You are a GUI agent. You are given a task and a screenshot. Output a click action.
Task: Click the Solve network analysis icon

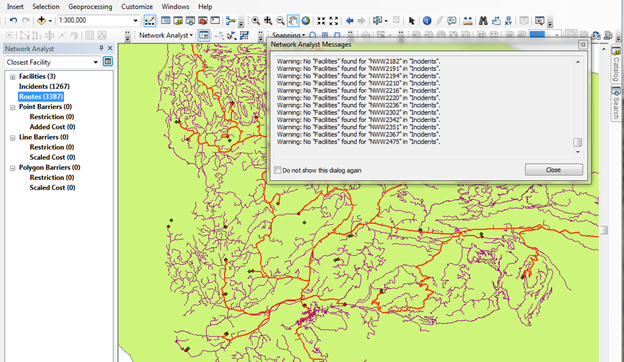[x=244, y=35]
